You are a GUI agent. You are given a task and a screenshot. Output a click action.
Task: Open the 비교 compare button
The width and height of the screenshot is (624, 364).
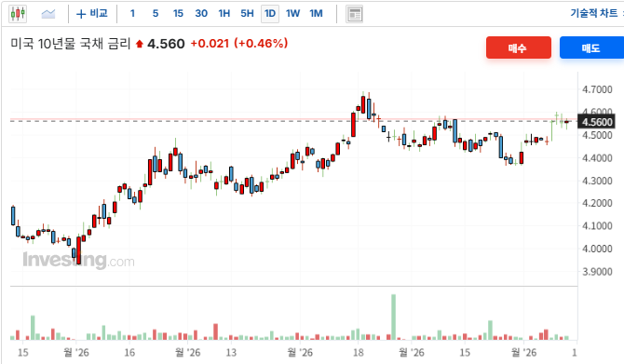[x=92, y=14]
